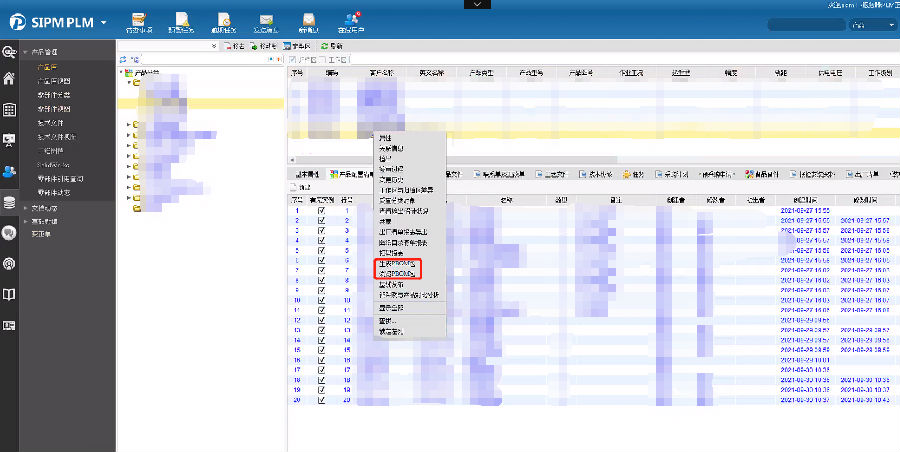Click the first entry in the context menu
900x452 pixels.
385,136
